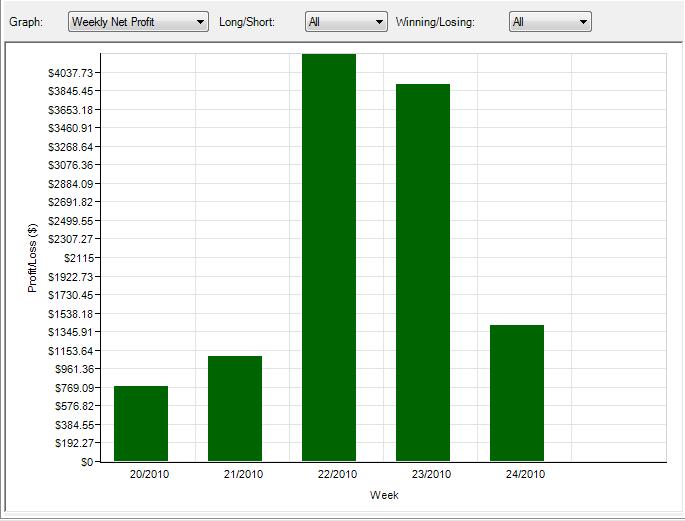The height and width of the screenshot is (521, 685).
Task: Open the Long/Short filter dropdown
Action: tap(346, 22)
